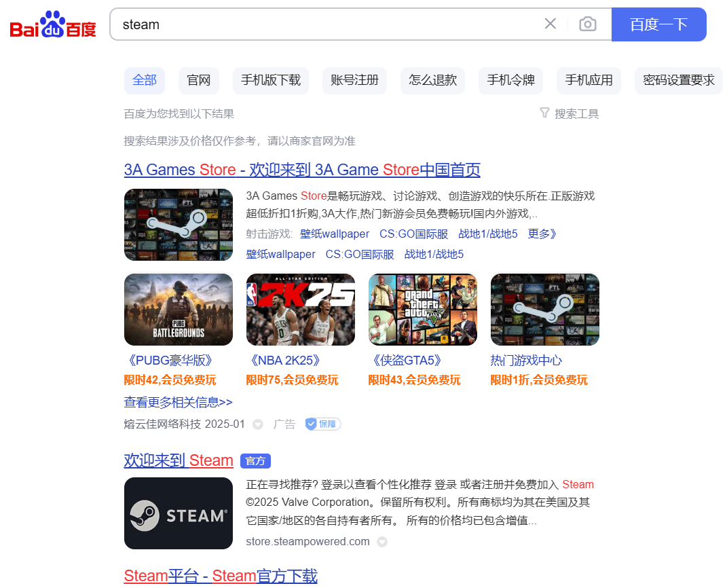Click the Steam logo result thumbnail

click(179, 513)
